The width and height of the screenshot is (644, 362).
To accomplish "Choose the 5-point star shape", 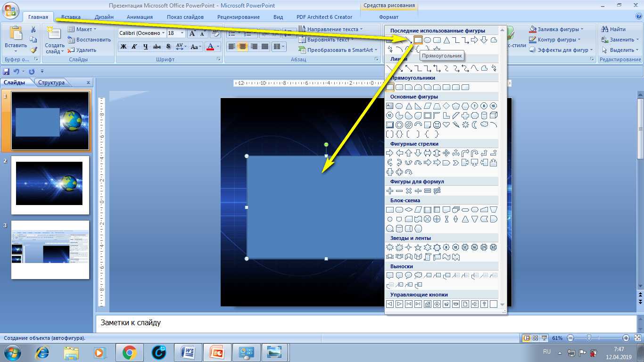I will pyautogui.click(x=418, y=247).
